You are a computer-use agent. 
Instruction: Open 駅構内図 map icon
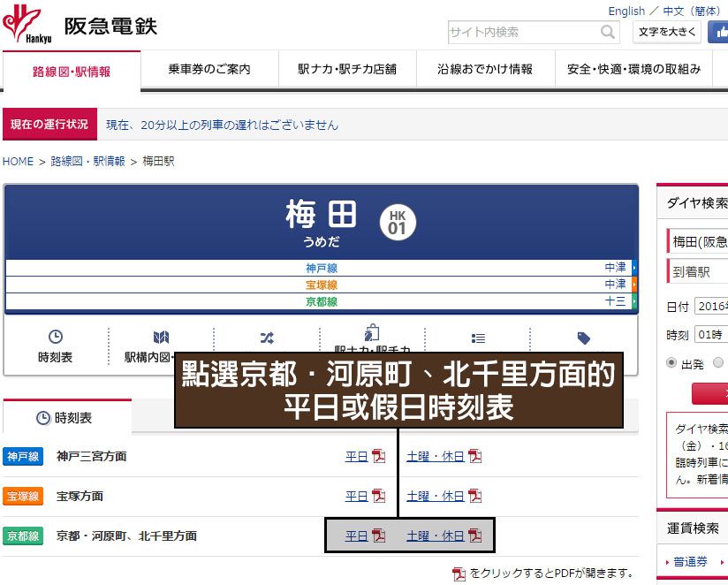tap(161, 337)
